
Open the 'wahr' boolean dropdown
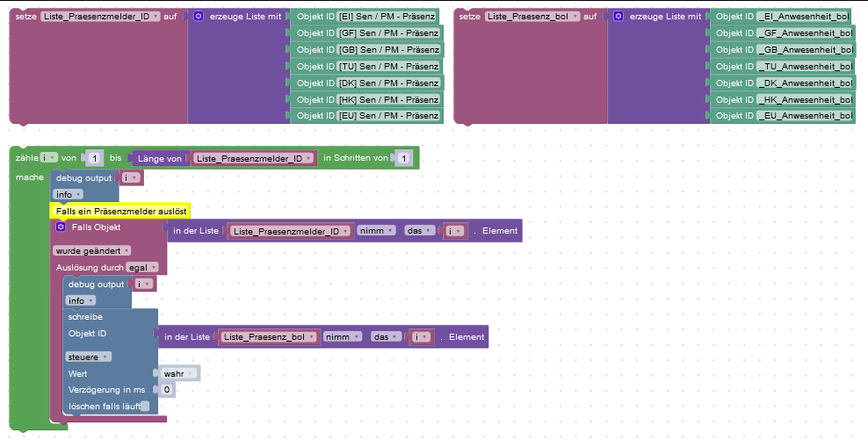[178, 373]
